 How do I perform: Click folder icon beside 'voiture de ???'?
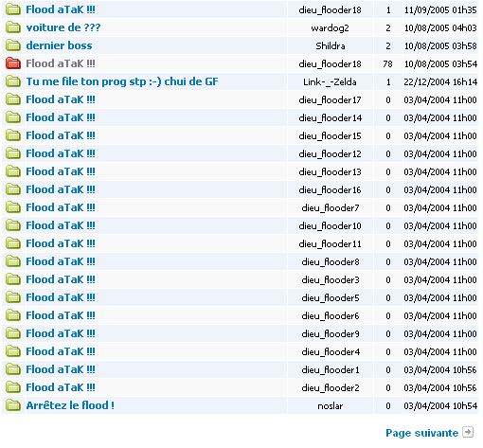click(13, 27)
